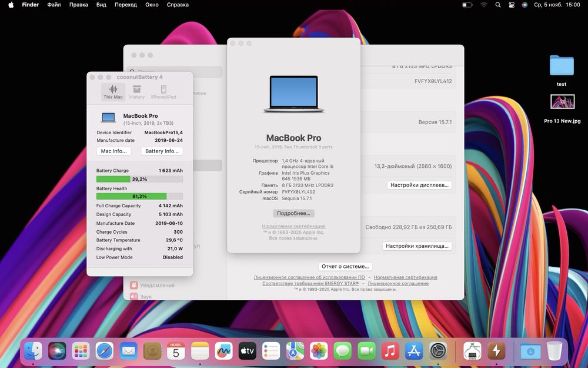Open Нормативная сертификация link in System Settings

coord(405,277)
